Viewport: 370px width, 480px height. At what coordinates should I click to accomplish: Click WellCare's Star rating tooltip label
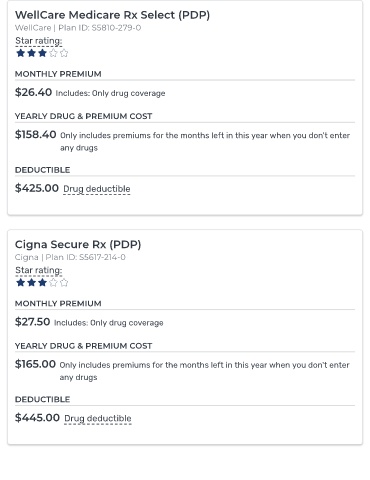click(39, 41)
